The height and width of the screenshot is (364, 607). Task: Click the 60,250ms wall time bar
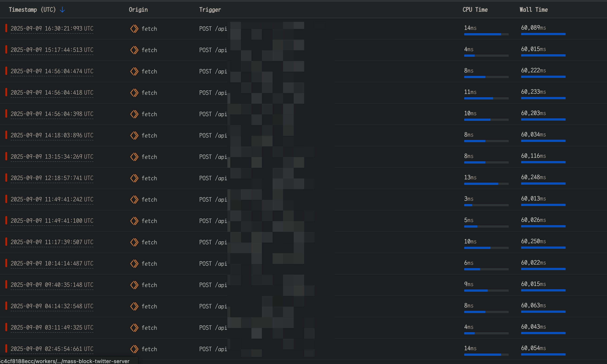(x=543, y=248)
